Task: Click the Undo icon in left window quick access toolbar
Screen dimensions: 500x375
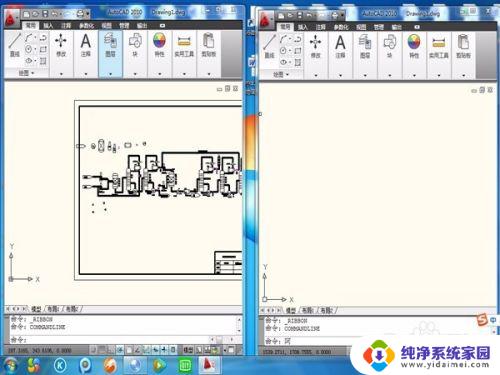Action: [x=55, y=14]
